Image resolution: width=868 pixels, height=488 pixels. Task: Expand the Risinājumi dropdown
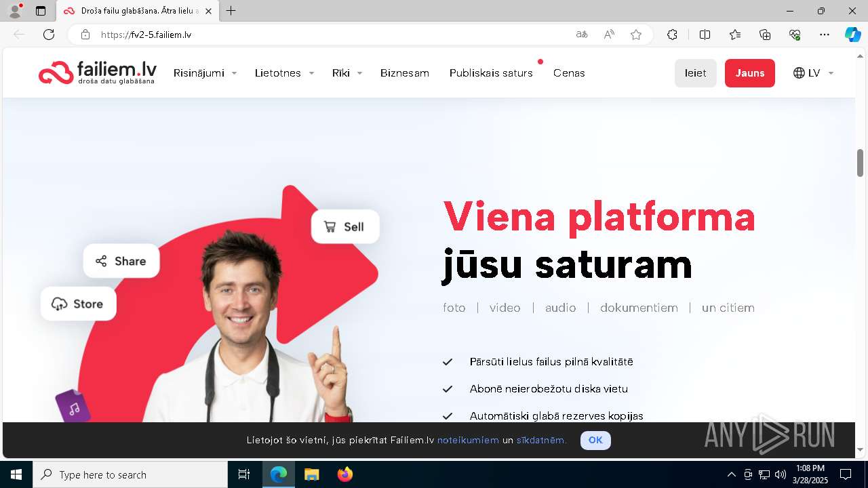(x=205, y=73)
